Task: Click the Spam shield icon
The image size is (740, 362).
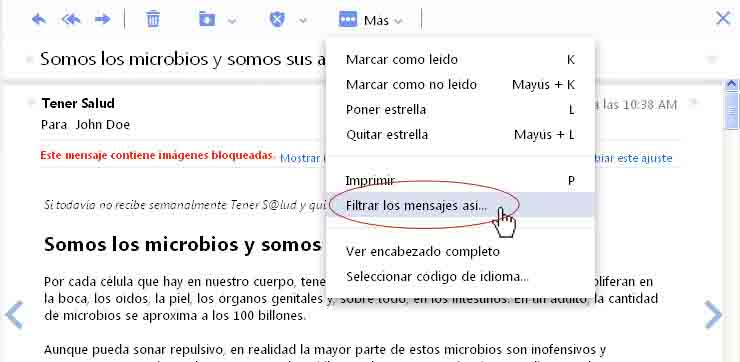Action: pyautogui.click(x=277, y=20)
